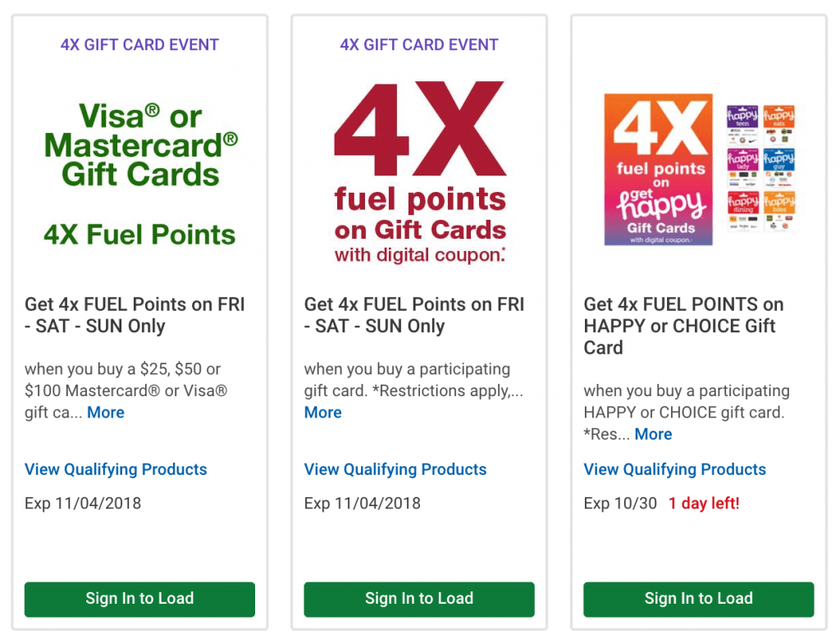Click the red 4X fuel points graphic
The height and width of the screenshot is (639, 840).
tap(419, 172)
